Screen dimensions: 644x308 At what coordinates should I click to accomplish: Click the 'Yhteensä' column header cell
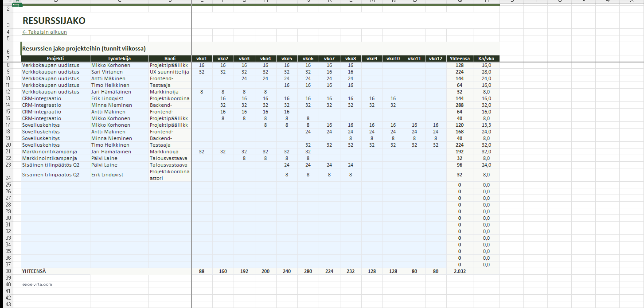[460, 58]
